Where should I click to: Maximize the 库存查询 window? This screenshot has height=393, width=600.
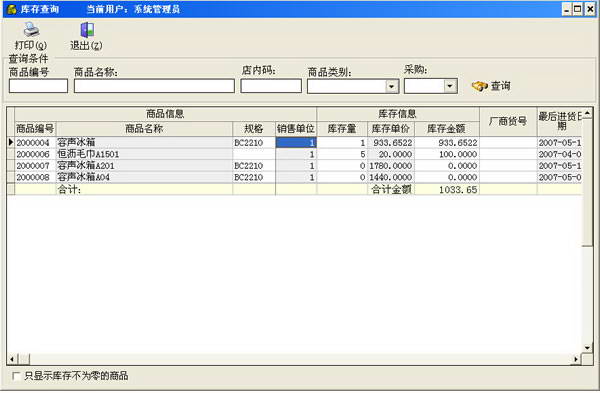pyautogui.click(x=577, y=9)
